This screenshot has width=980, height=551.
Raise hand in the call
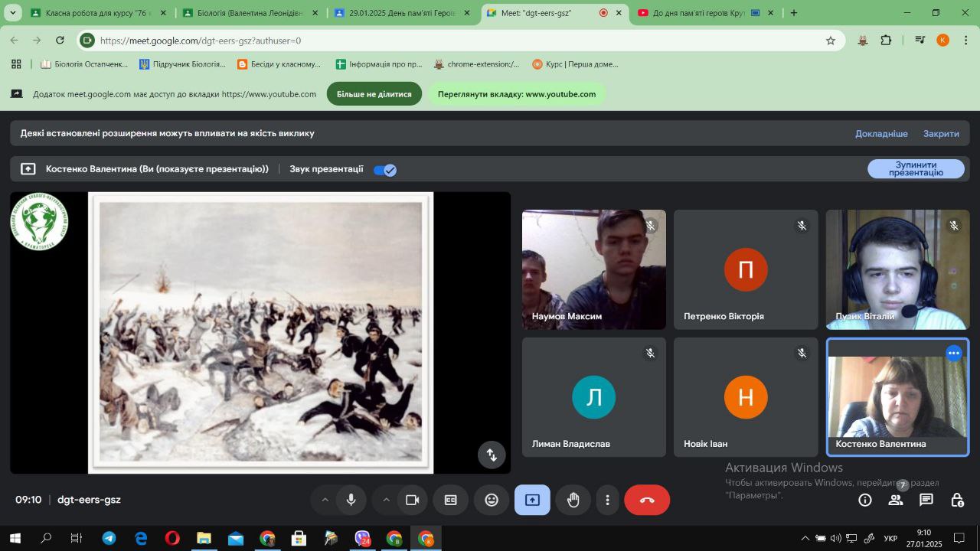[x=573, y=500]
